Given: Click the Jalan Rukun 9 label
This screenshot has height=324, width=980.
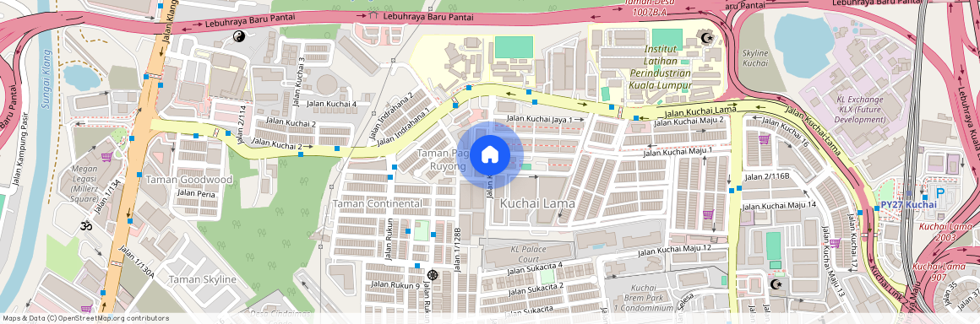Looking at the screenshot, I should [x=395, y=284].
